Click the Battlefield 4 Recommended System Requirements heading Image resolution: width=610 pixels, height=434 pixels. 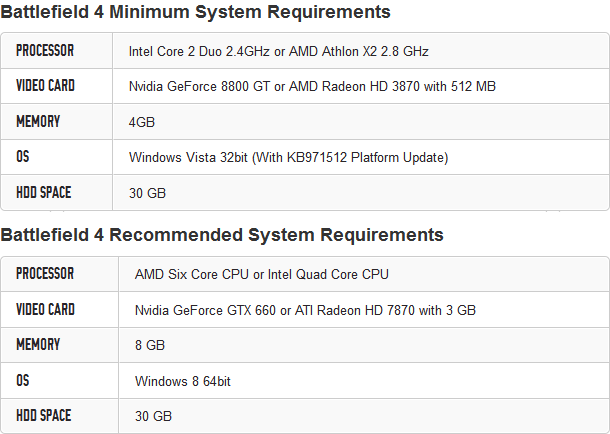tap(222, 236)
